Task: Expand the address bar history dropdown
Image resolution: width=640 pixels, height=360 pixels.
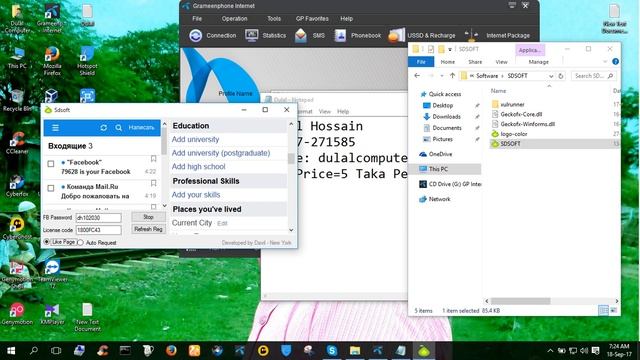Action: point(551,76)
